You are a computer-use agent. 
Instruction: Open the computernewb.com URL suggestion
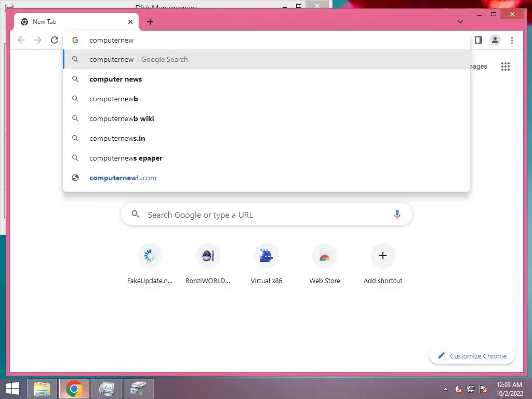[x=267, y=178]
